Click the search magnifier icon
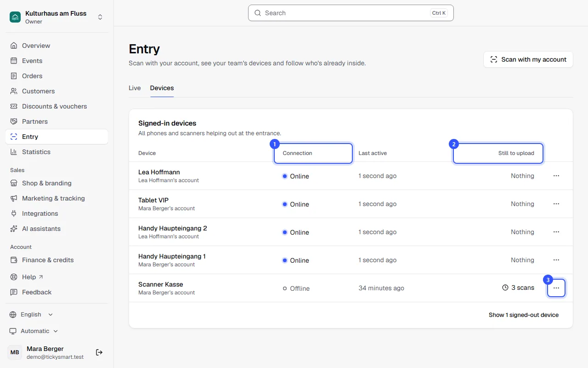The image size is (588, 368). (258, 13)
